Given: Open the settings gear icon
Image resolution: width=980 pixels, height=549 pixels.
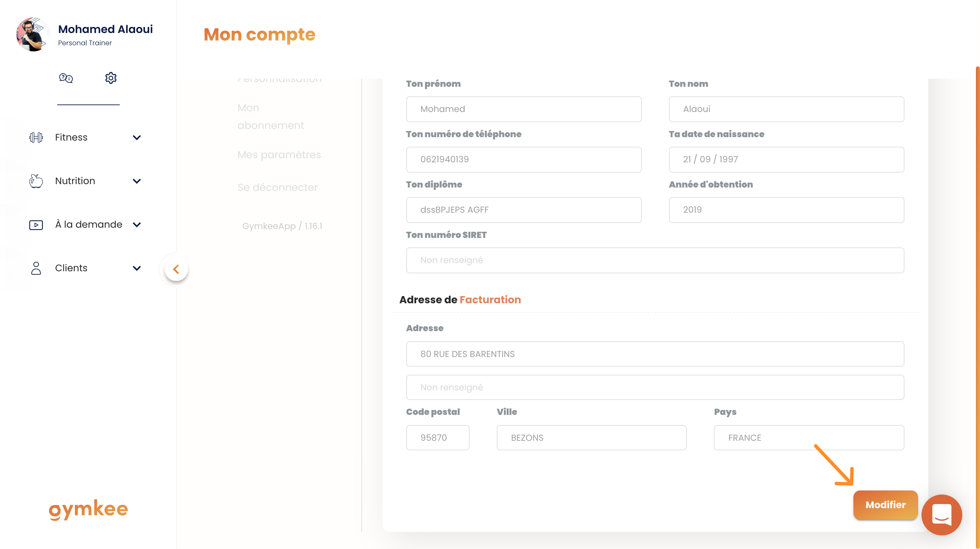Looking at the screenshot, I should (x=111, y=78).
